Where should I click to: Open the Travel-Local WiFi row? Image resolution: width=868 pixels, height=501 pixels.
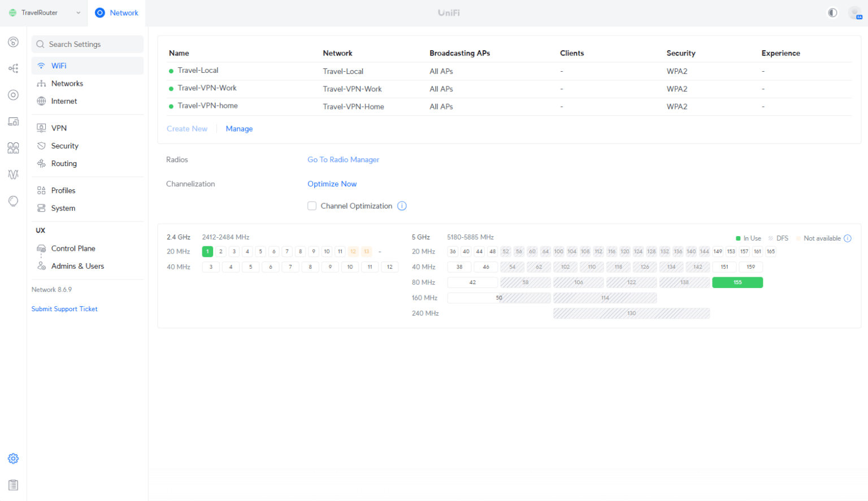510,71
